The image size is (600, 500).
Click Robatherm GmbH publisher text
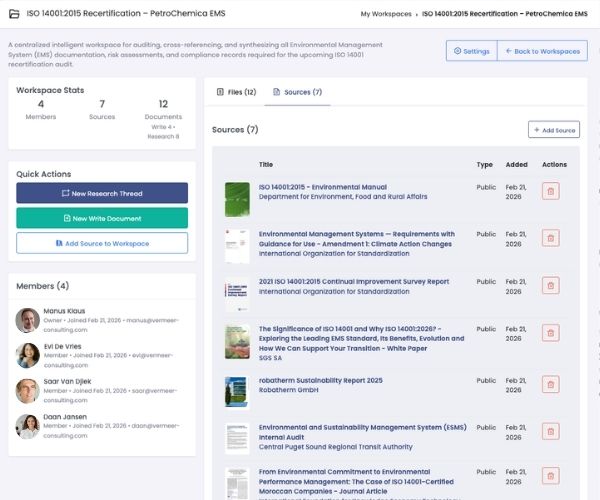pyautogui.click(x=289, y=390)
